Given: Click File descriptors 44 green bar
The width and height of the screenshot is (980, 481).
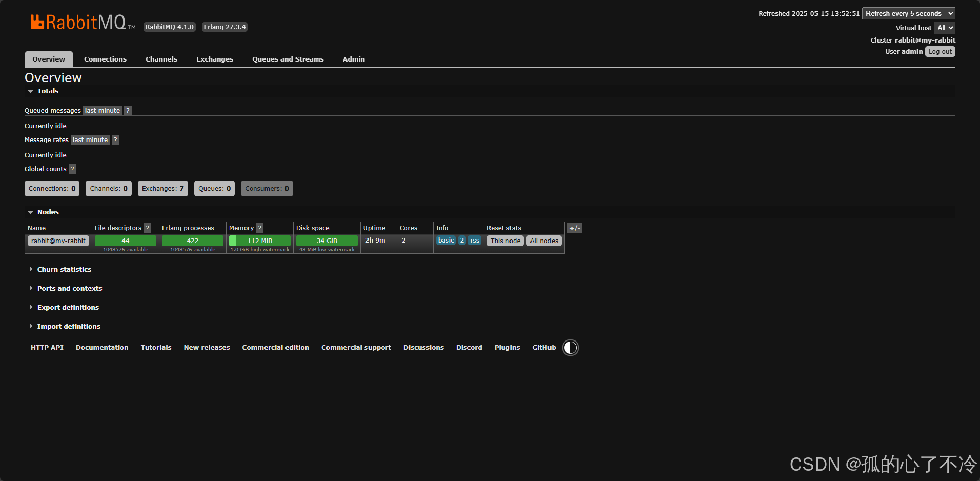Looking at the screenshot, I should pos(126,240).
